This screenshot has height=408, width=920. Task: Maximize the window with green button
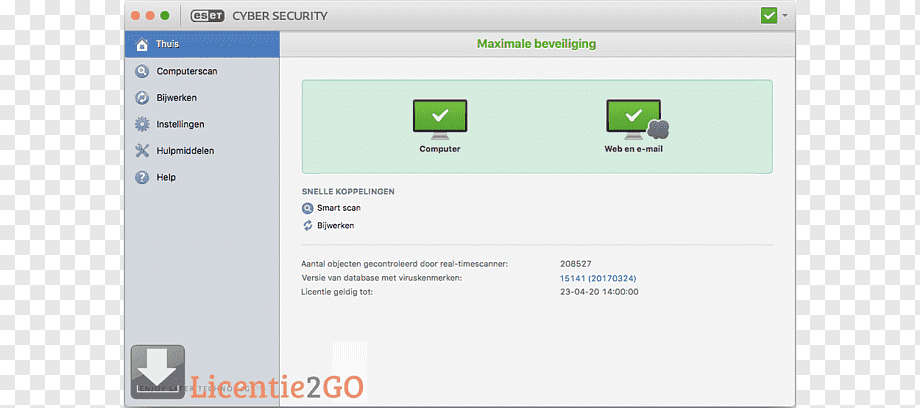click(165, 16)
